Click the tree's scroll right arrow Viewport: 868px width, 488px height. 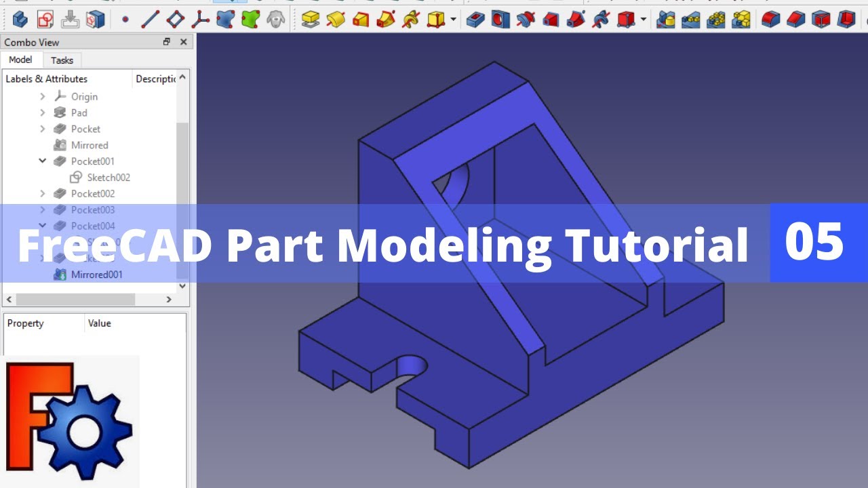(x=170, y=299)
